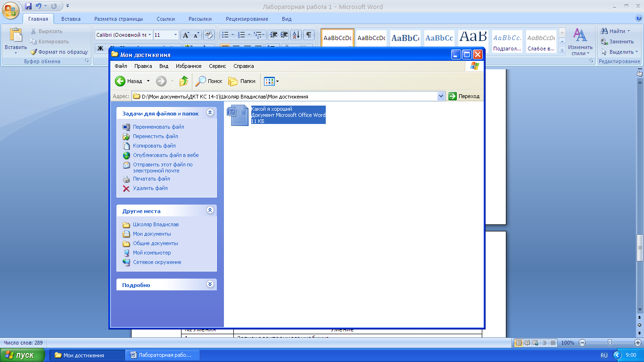This screenshot has height=362, width=644.
Task: Collapse Задачи для файлов и папок panel
Action: click(210, 113)
